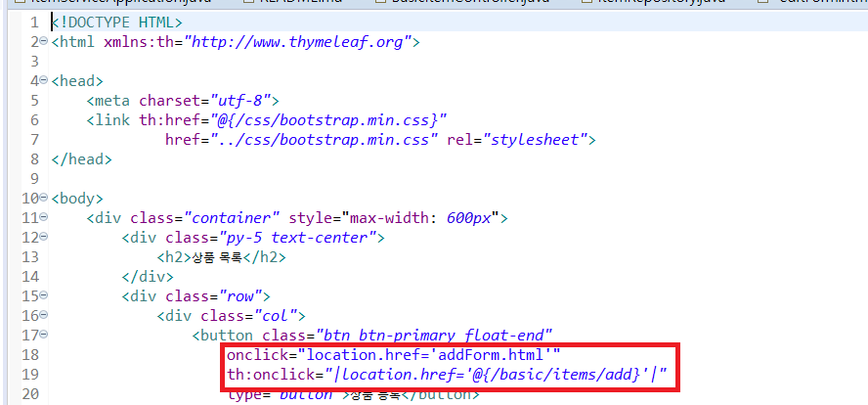This screenshot has height=405, width=868.
Task: Collapse the head section fold on line 4
Action: (43, 81)
